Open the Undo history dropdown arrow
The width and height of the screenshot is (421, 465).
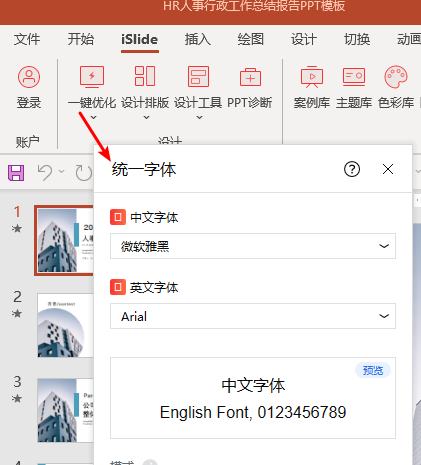[x=61, y=171]
